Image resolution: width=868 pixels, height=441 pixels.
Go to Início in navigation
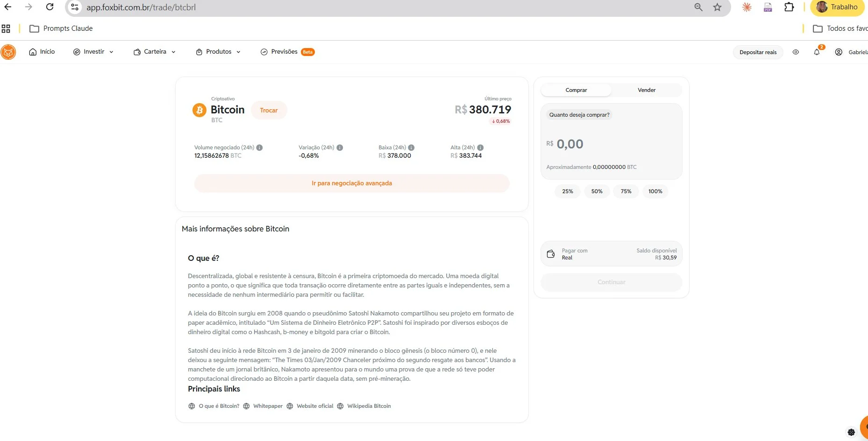(42, 52)
